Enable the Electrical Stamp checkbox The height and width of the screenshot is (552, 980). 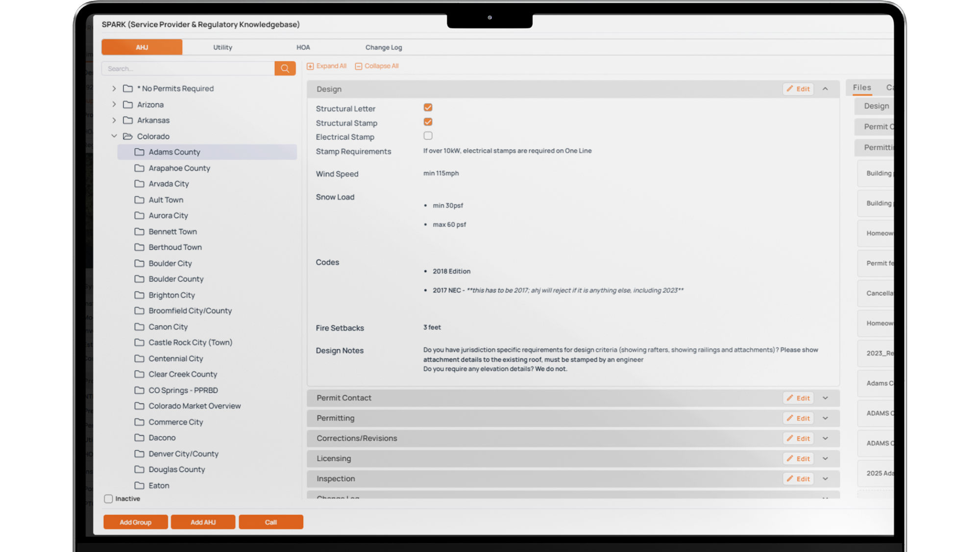click(428, 136)
